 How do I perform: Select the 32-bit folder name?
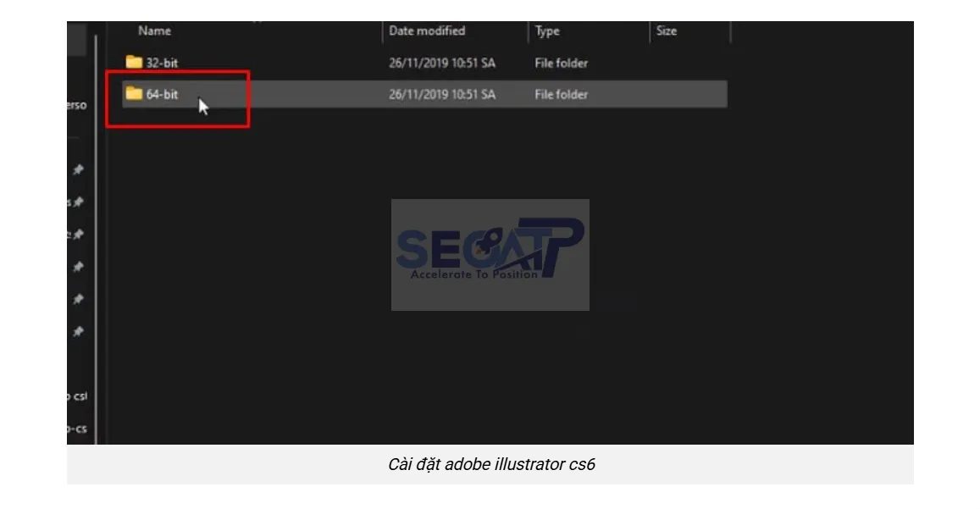point(162,63)
